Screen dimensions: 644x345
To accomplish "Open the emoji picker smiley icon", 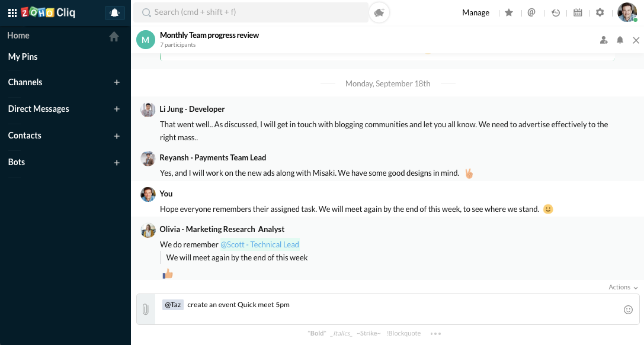I will pyautogui.click(x=629, y=309).
